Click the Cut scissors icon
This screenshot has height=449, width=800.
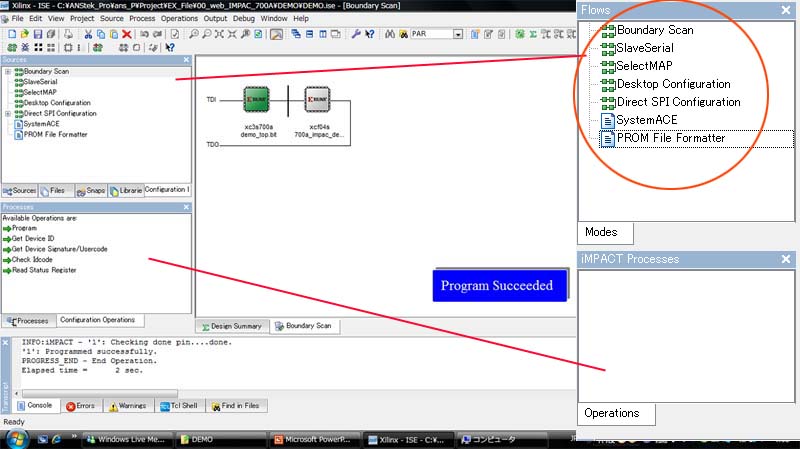coord(88,34)
